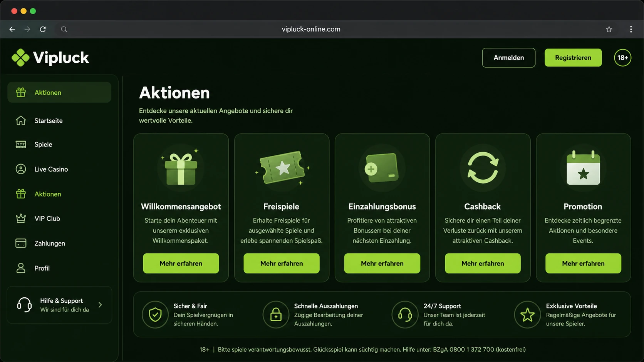Click the responsible gaming notice with BZgA number
This screenshot has width=644, height=362.
362,349
